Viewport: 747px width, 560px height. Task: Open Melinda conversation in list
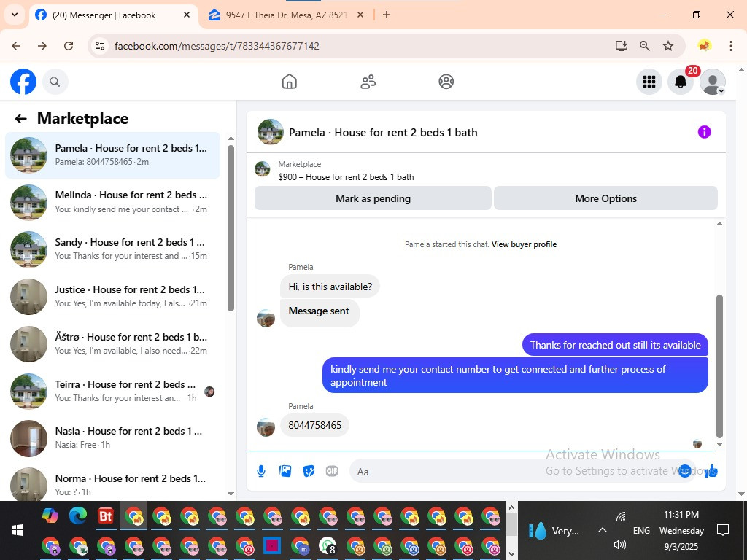pos(113,203)
